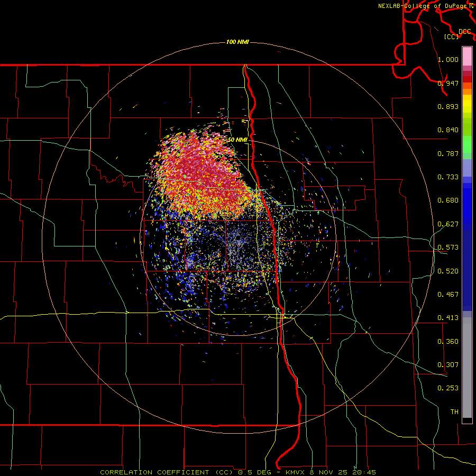Select the 0.573 scale value
Screen dimensions: 476x476
(448, 248)
